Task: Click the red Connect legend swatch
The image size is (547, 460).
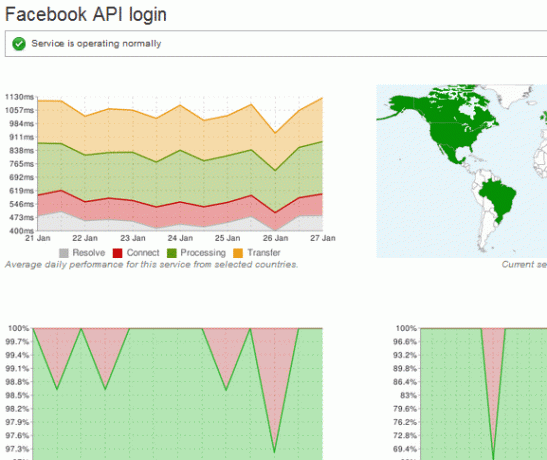Action: (x=118, y=253)
